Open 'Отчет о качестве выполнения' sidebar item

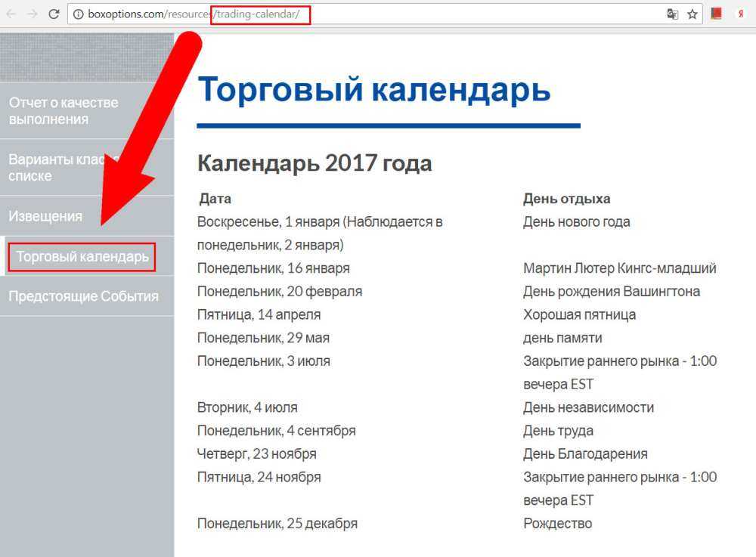(x=64, y=111)
